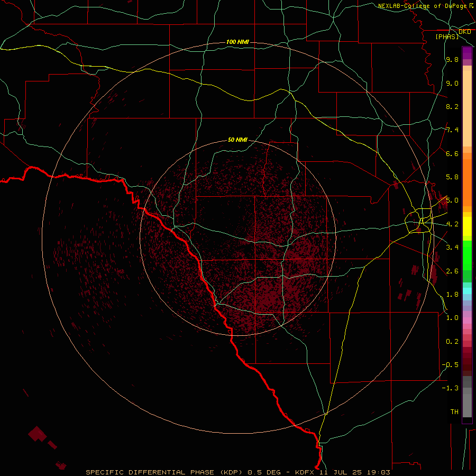The image size is (476, 476).
Task: Click the 50 NMI range ring label
Action: [237, 140]
